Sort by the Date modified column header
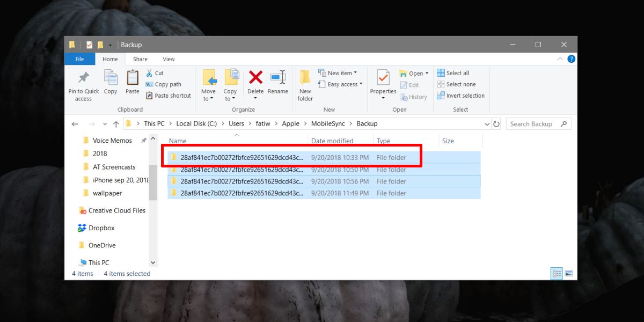The width and height of the screenshot is (644, 322). [332, 141]
